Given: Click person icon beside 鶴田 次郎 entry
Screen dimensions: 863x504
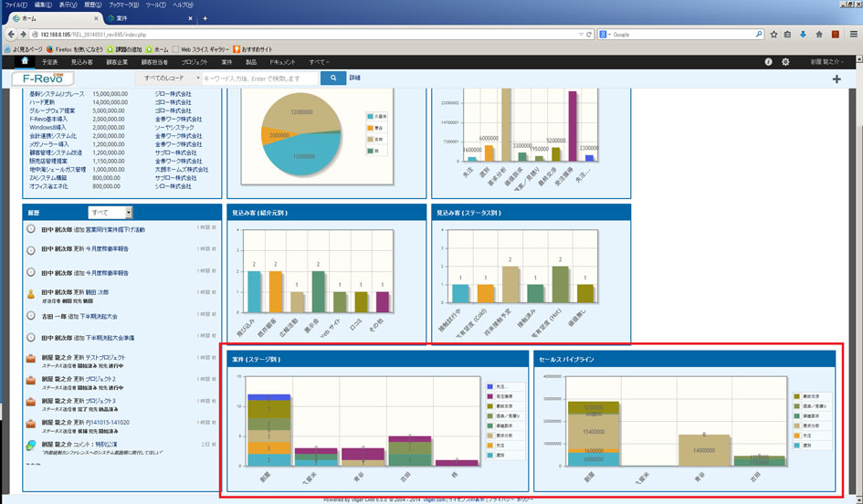Looking at the screenshot, I should pos(31,294).
